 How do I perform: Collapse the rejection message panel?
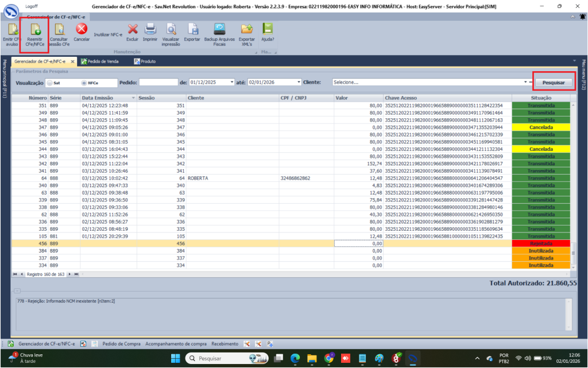pyautogui.click(x=17, y=290)
